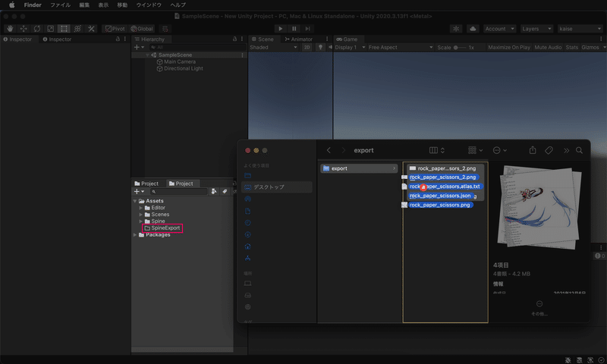Image resolution: width=607 pixels, height=364 pixels.
Task: Expand the Editor folder arrow
Action: click(141, 208)
